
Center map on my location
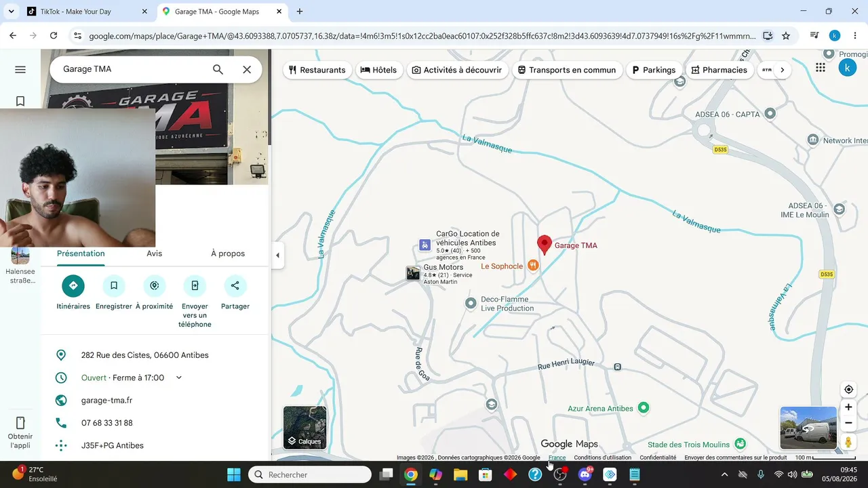848,390
